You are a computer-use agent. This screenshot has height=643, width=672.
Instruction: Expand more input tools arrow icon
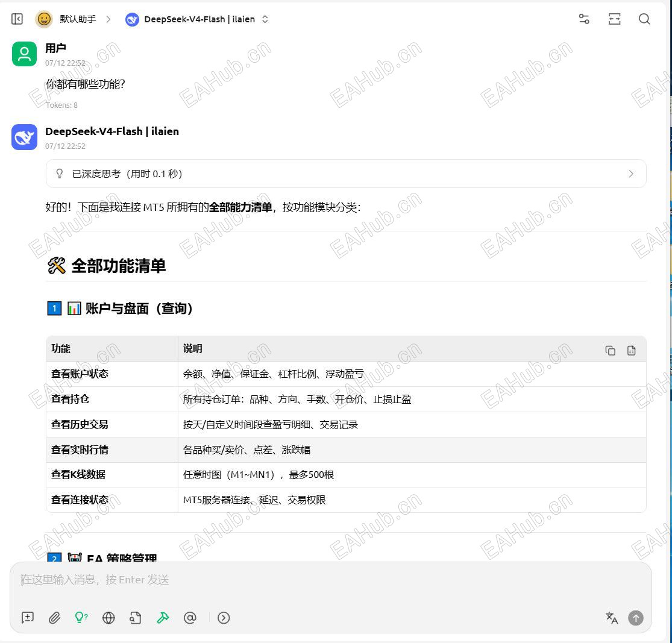click(224, 618)
